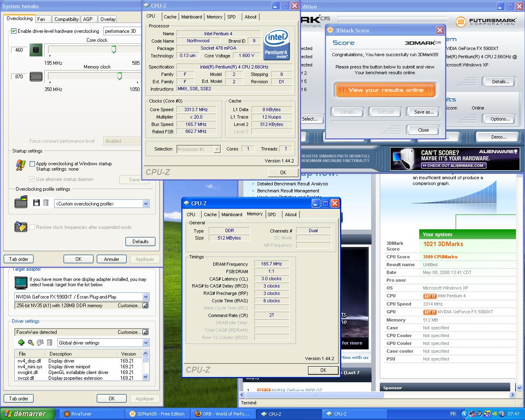
Task: Open the FR language indicator
Action: tap(453, 414)
